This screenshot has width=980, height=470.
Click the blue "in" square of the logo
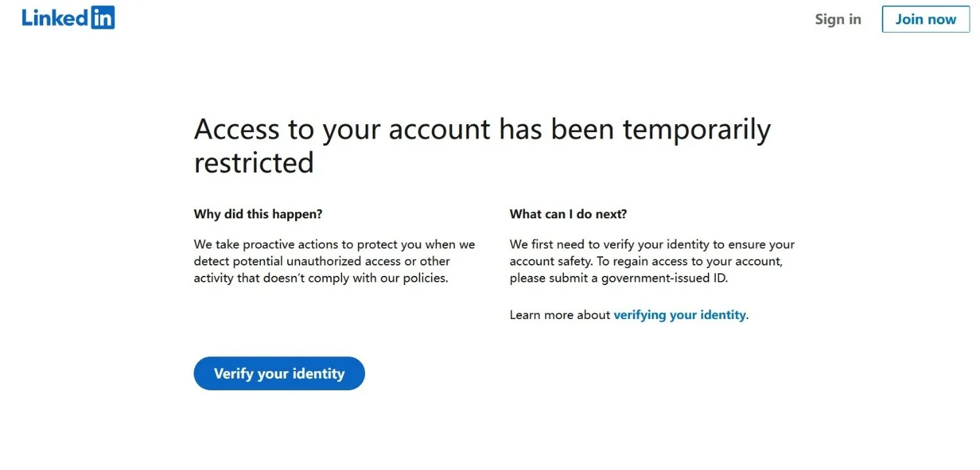tap(103, 18)
